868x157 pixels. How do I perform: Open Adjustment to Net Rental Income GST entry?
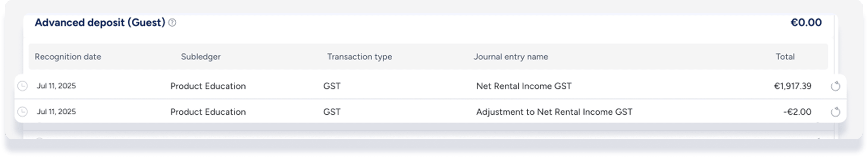(x=554, y=111)
